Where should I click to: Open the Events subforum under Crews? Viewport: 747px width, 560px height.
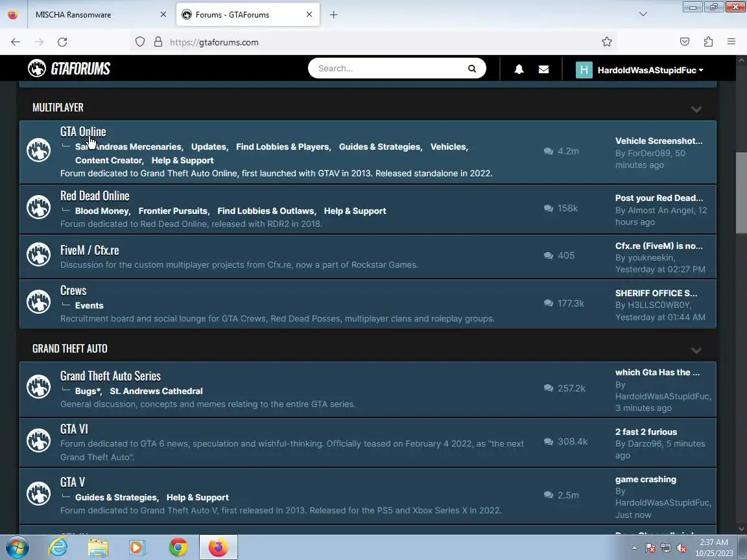(89, 306)
